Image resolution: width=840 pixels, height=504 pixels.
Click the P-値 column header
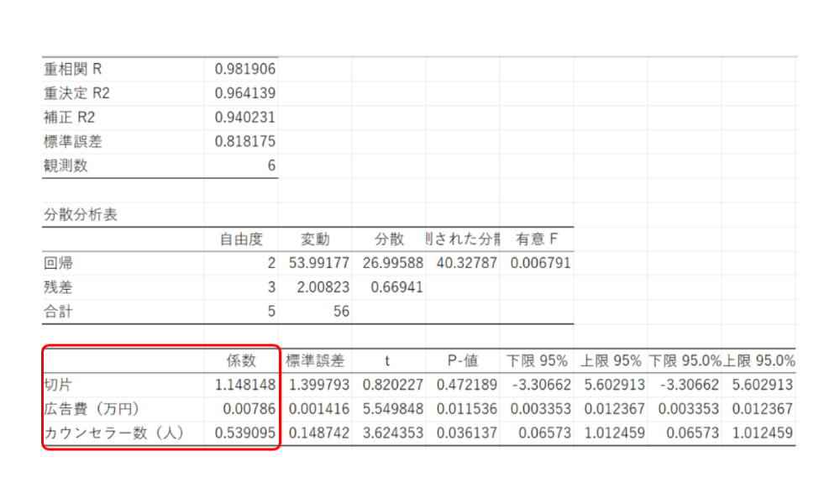click(x=462, y=361)
